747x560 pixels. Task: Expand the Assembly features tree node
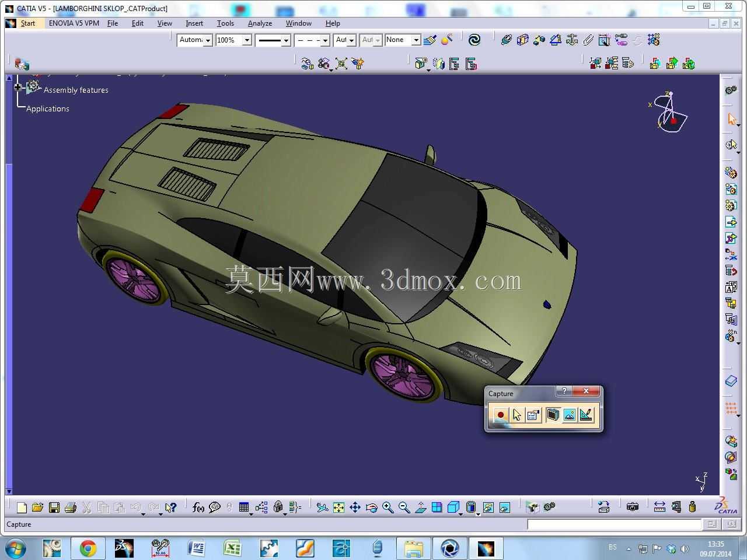coord(18,87)
